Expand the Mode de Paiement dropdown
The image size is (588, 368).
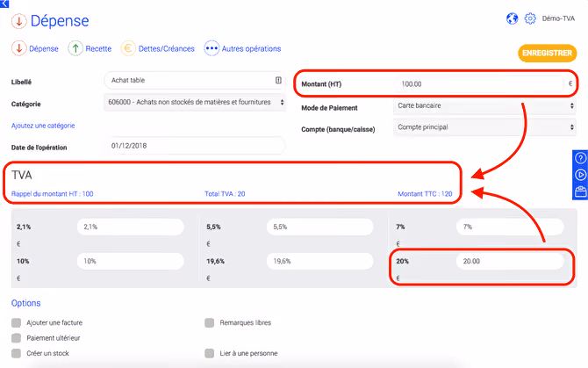(x=484, y=105)
